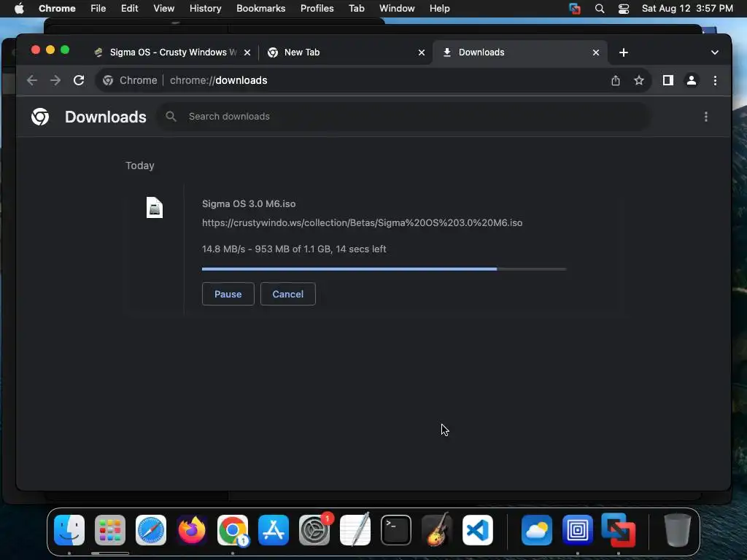Open the crustywindo.ws download URL link
The width and height of the screenshot is (747, 560).
click(362, 222)
